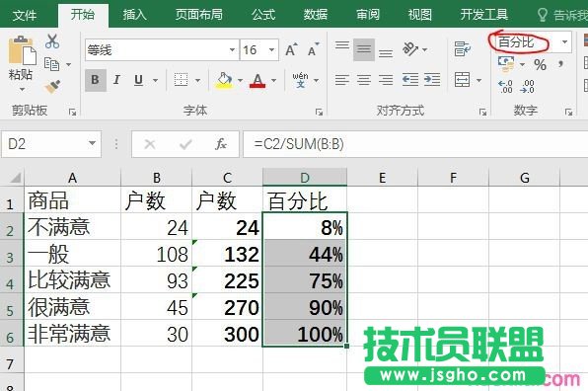Viewport: 588px width, 391px height.
Task: Apply Percent Style with % icon
Action: click(x=540, y=64)
